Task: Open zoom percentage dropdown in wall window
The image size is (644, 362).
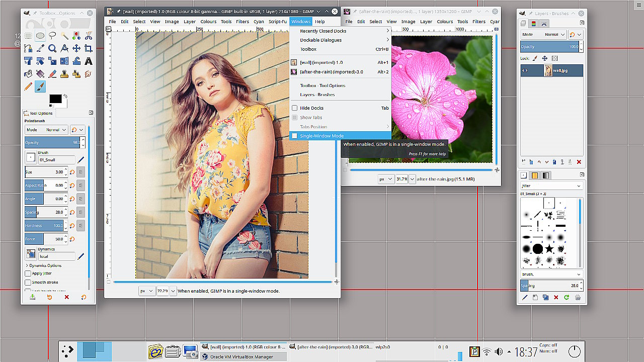Action: pyautogui.click(x=173, y=291)
